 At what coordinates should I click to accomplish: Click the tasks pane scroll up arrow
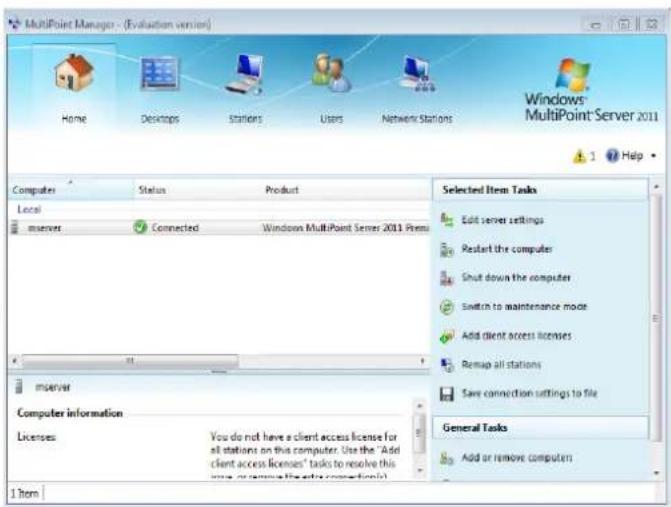click(x=656, y=187)
